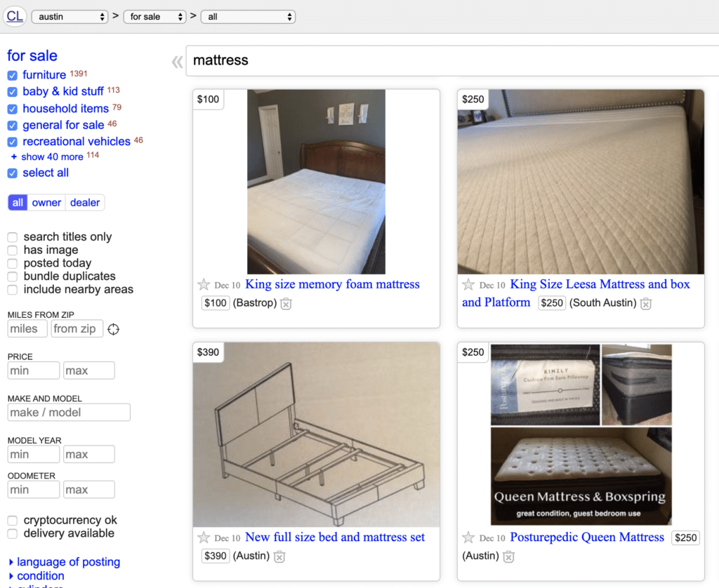The image size is (719, 588).
Task: Uncheck the furniture category filter
Action: click(x=11, y=74)
